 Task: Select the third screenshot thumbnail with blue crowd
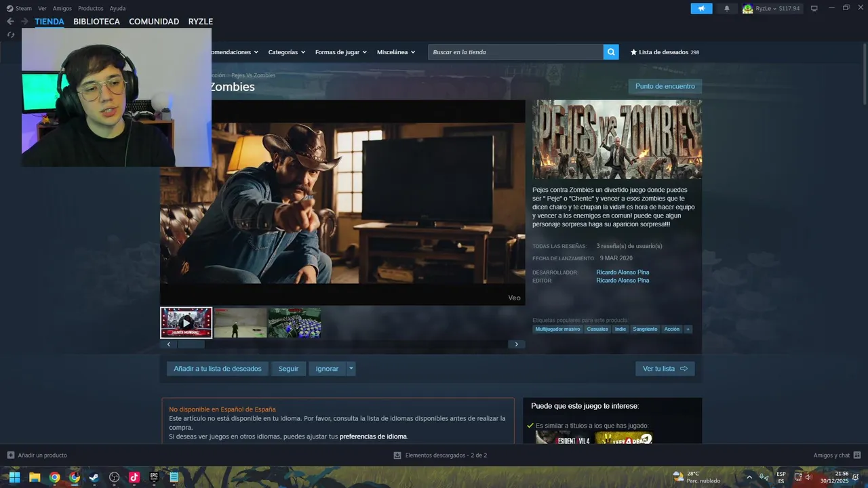294,323
